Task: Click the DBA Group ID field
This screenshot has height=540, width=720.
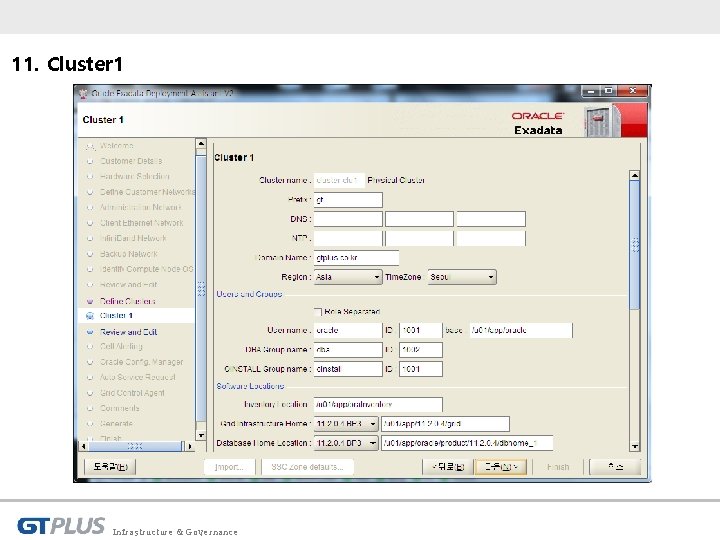Action: click(x=421, y=349)
